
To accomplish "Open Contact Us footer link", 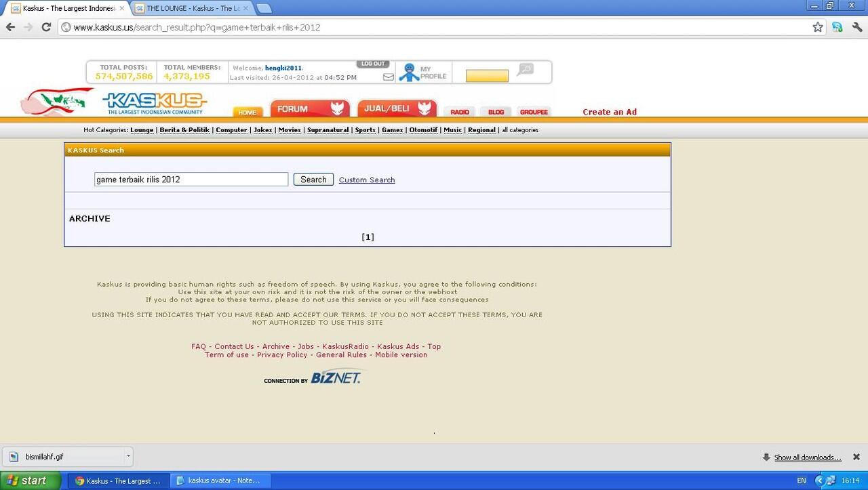I will pos(234,346).
